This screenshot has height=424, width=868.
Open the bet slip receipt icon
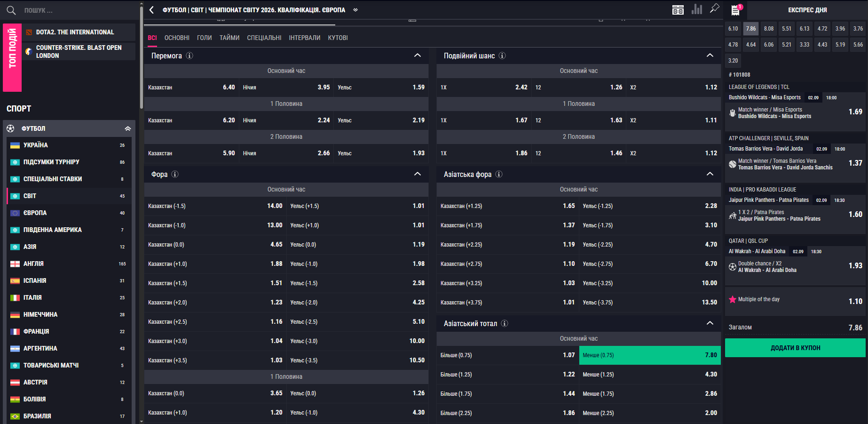[735, 10]
